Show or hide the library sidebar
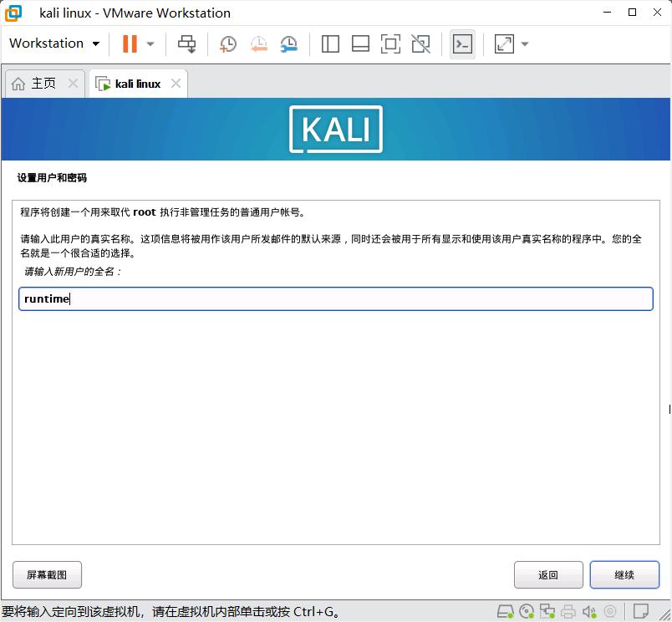The width and height of the screenshot is (672, 622). coord(330,43)
